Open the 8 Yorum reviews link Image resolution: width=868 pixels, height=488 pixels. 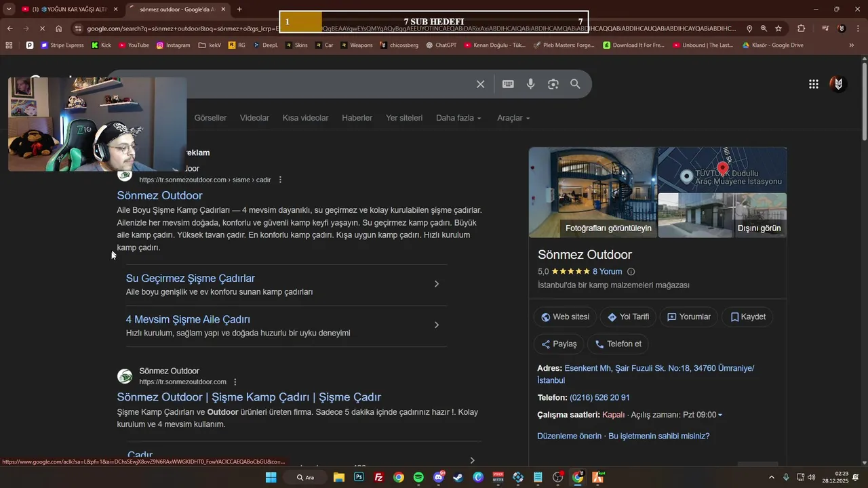607,272
